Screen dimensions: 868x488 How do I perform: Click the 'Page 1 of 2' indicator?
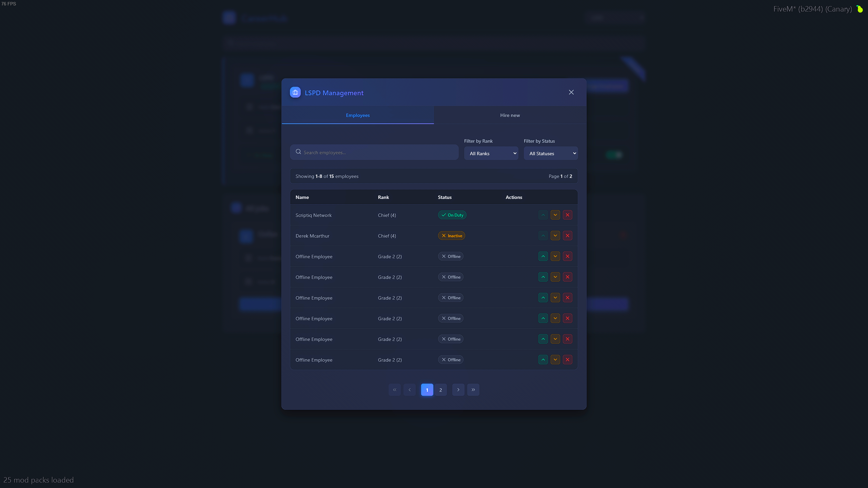tap(560, 176)
